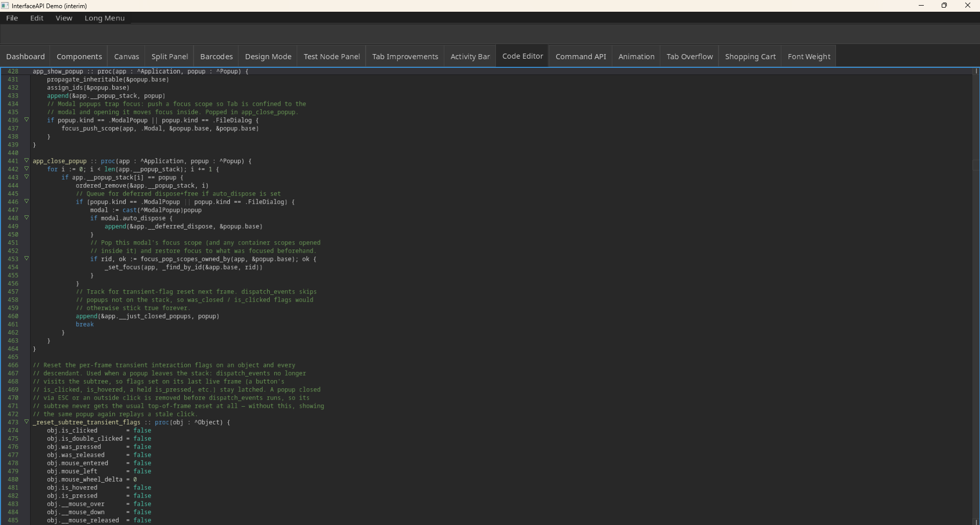Click line number 464 in the gutter

(13, 349)
